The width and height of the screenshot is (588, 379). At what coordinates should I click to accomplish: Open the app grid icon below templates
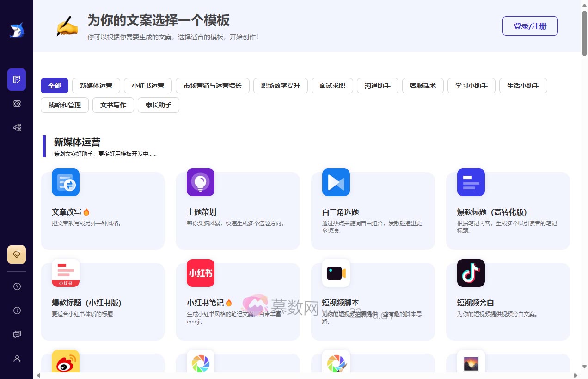17,104
